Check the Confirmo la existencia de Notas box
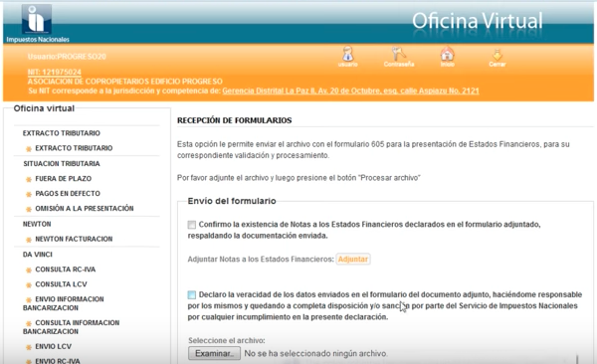Viewport: 597px width, 364px height. pos(191,225)
